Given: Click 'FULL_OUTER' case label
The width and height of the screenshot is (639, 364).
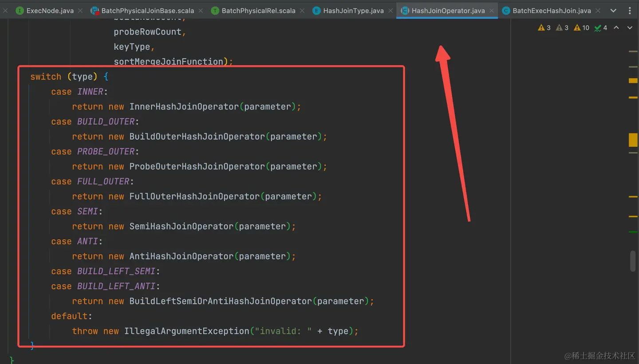Looking at the screenshot, I should (103, 181).
